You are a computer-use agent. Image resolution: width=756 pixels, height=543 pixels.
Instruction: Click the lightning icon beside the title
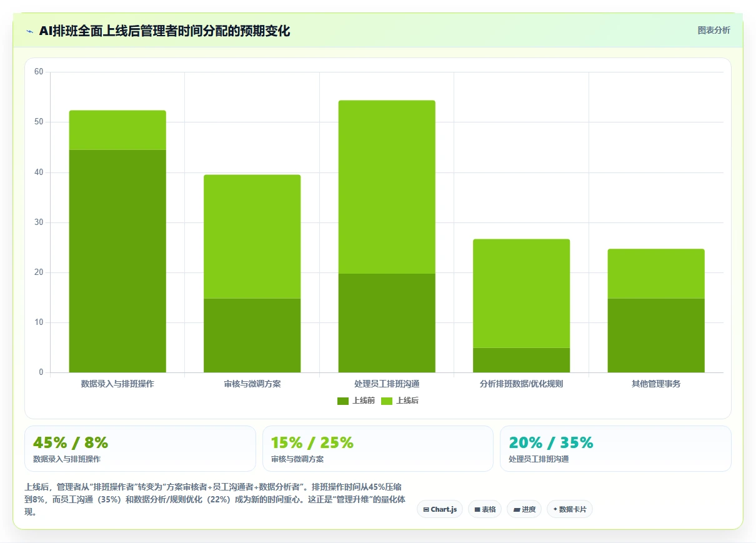29,31
